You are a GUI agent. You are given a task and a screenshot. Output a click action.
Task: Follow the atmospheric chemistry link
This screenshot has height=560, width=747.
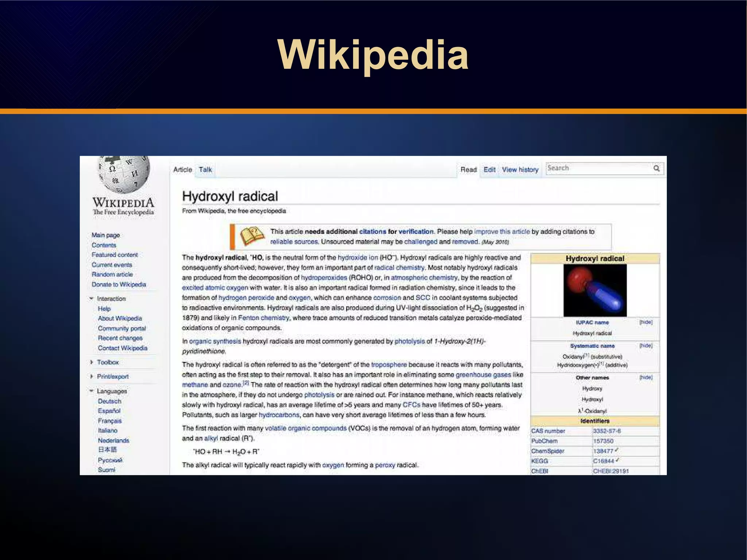coord(424,278)
